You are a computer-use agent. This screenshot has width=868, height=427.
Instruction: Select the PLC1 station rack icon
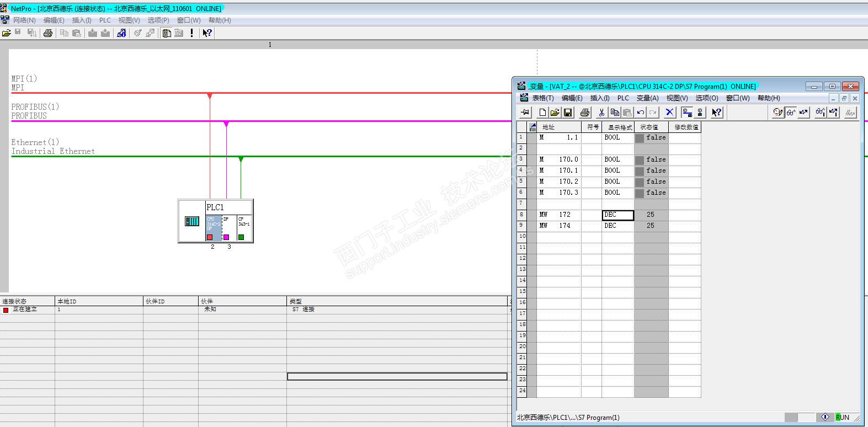click(191, 221)
